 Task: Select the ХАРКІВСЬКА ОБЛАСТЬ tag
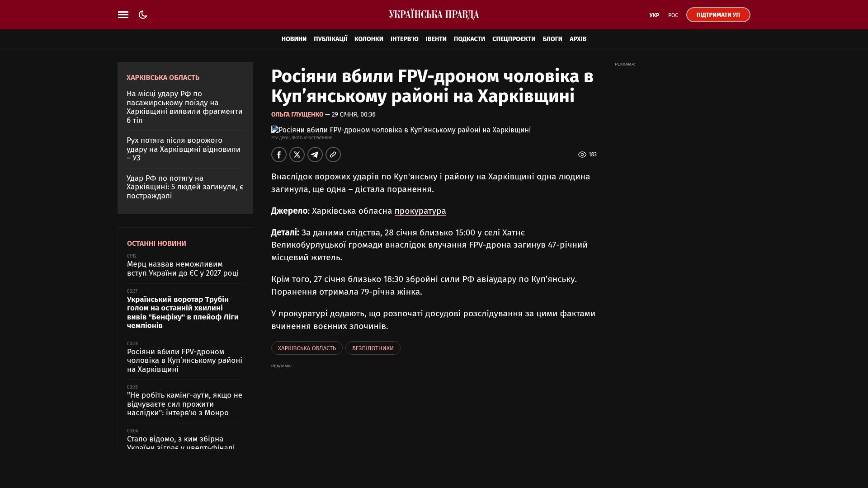point(307,348)
